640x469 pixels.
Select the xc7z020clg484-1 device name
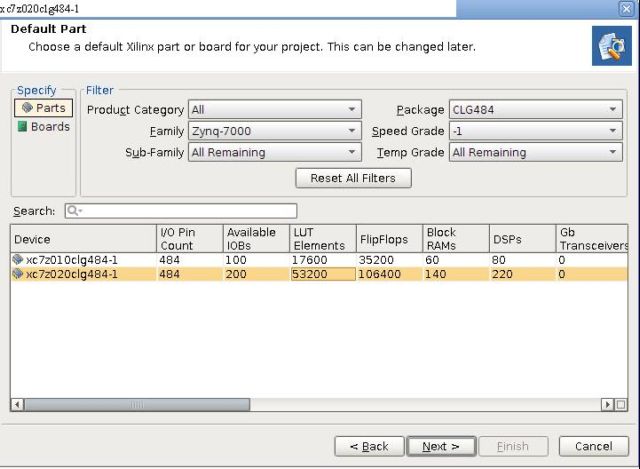[x=72, y=274]
